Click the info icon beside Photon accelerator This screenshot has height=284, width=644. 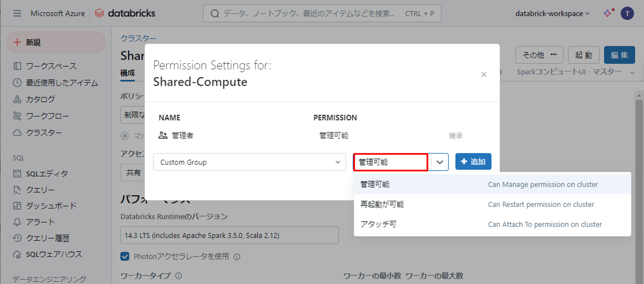237,257
